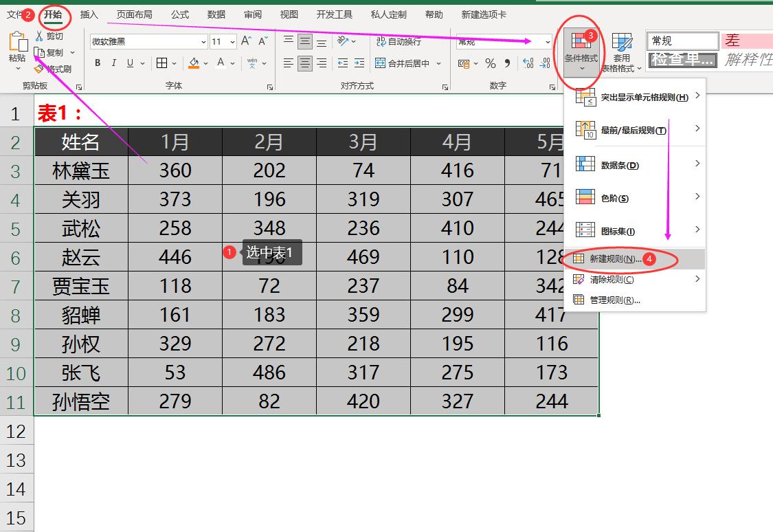
Task: Select the cell with value 486
Action: (269, 373)
